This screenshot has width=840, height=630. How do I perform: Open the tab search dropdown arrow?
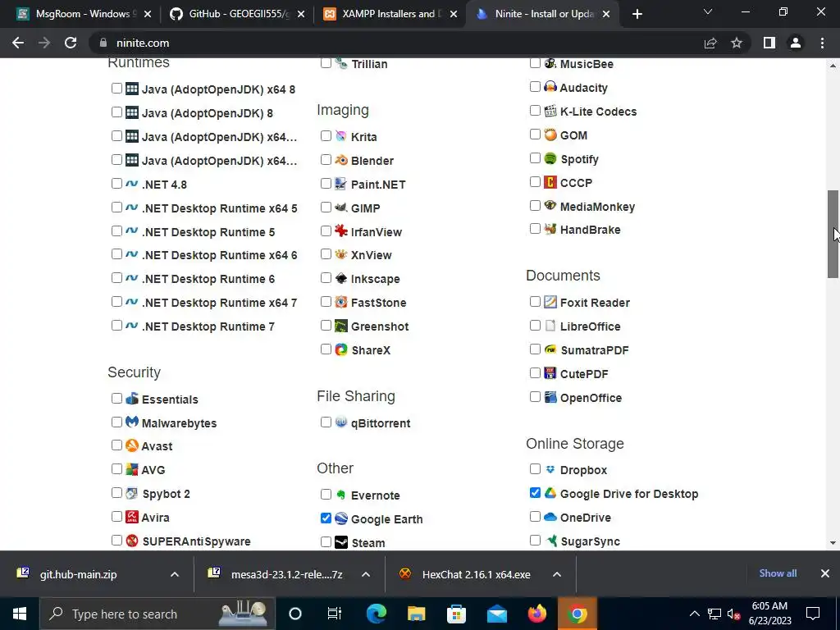click(x=708, y=11)
